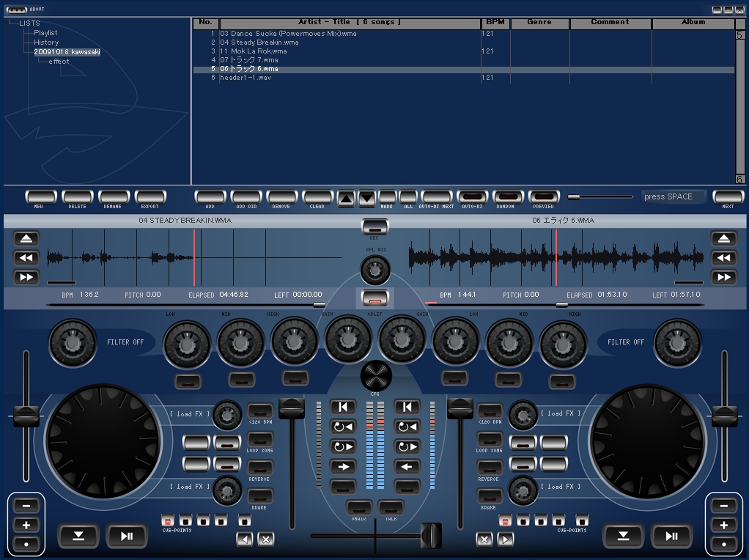The height and width of the screenshot is (560, 749).
Task: Click the cue button on the right deck
Action: (x=624, y=536)
